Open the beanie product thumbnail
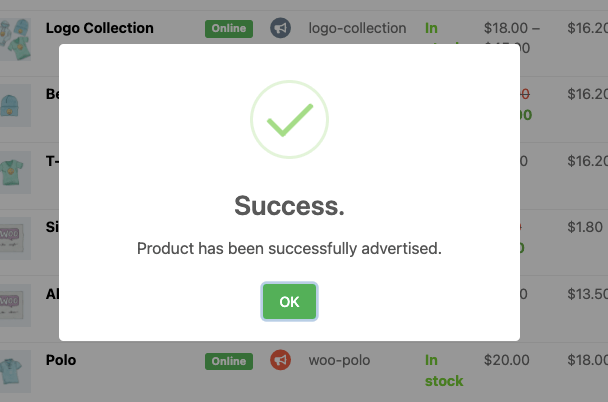The width and height of the screenshot is (608, 402). click(x=15, y=105)
